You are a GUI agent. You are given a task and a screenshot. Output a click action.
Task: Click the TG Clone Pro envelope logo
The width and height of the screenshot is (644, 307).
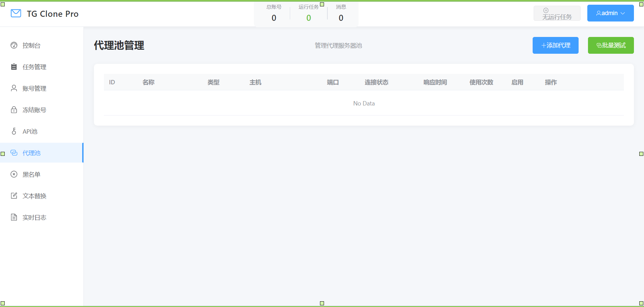click(16, 13)
